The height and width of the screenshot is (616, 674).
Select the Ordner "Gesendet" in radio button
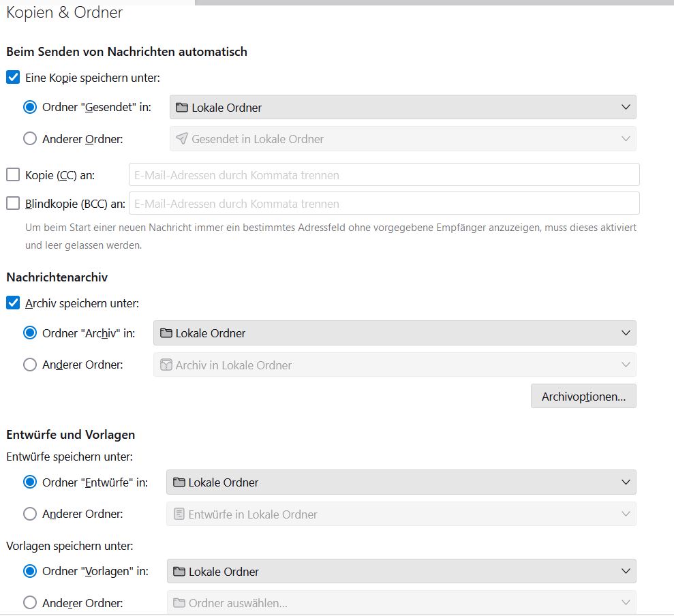pos(30,108)
